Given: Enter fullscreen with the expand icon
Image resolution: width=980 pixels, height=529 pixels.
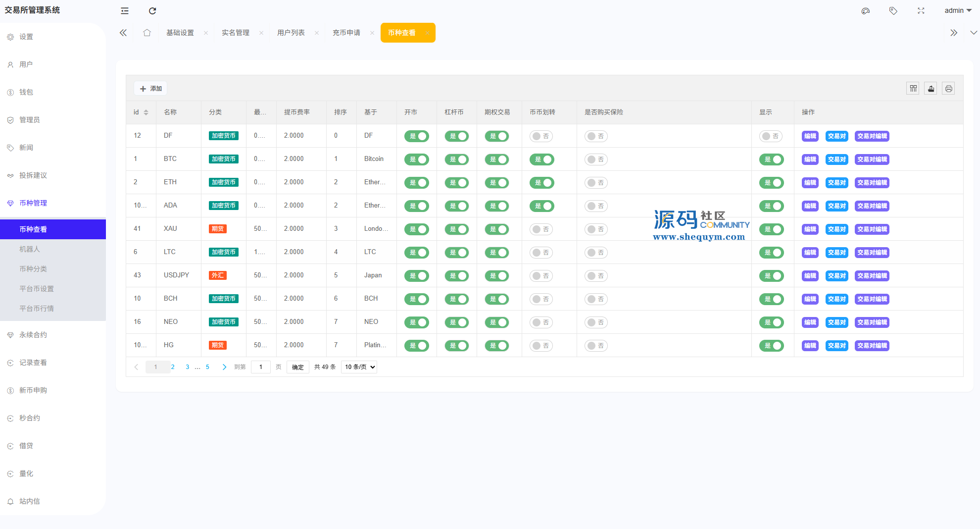Looking at the screenshot, I should pyautogui.click(x=921, y=11).
